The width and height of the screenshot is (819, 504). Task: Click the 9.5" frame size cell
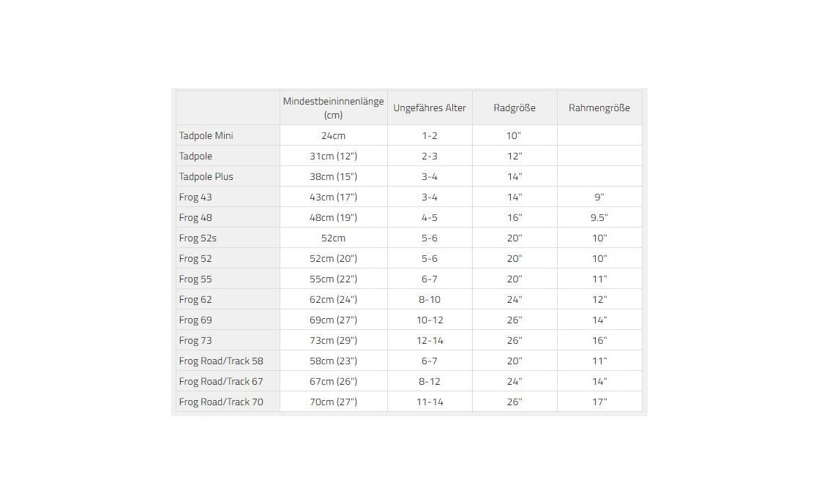(599, 217)
